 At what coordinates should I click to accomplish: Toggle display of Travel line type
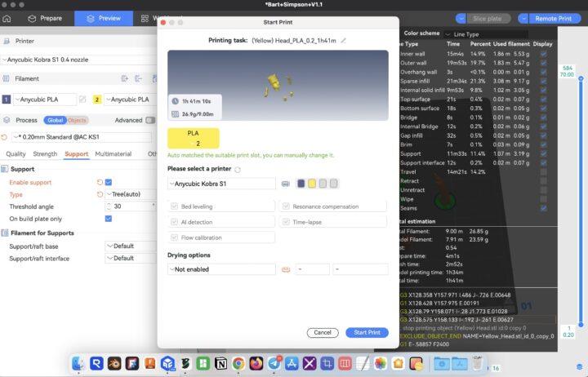point(544,172)
